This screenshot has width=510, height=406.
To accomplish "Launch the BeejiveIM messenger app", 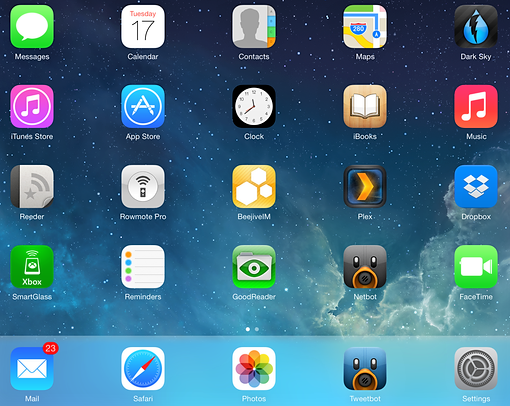I will [x=254, y=187].
